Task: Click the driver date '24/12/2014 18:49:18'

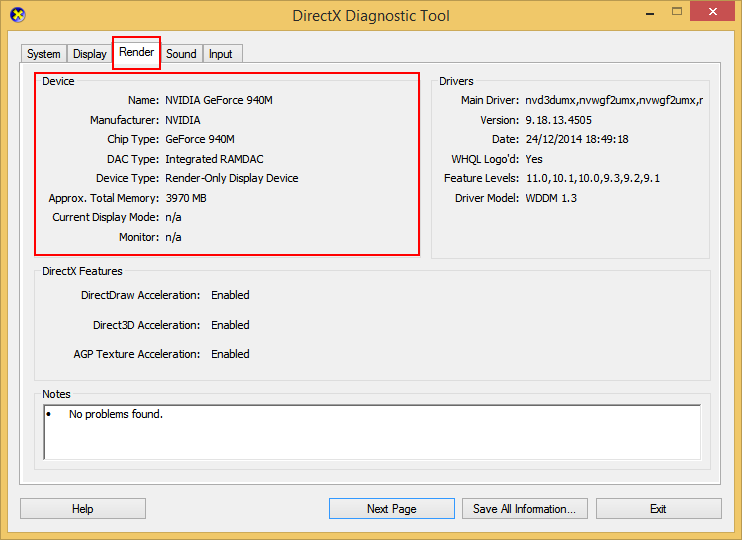Action: tap(577, 139)
